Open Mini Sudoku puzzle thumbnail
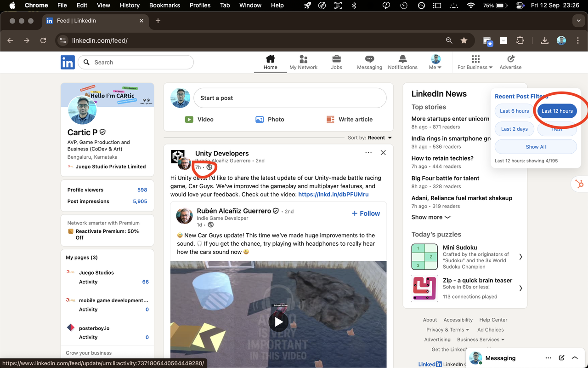 (424, 257)
